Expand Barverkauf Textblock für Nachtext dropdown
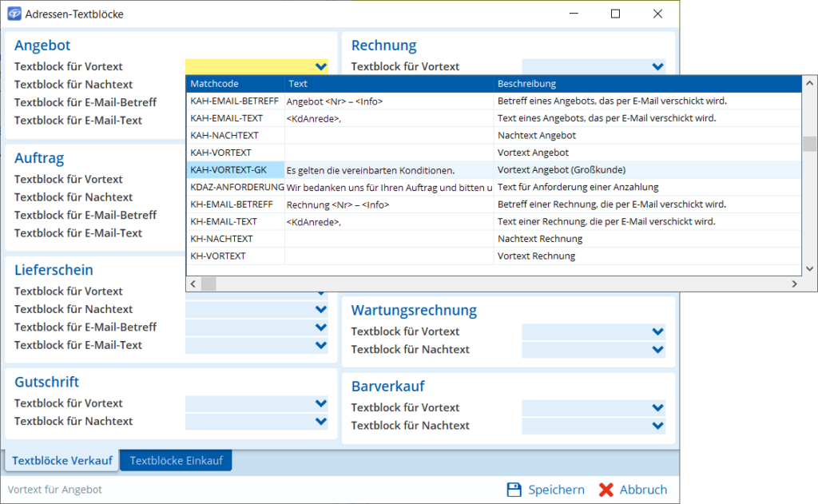 pyautogui.click(x=657, y=426)
